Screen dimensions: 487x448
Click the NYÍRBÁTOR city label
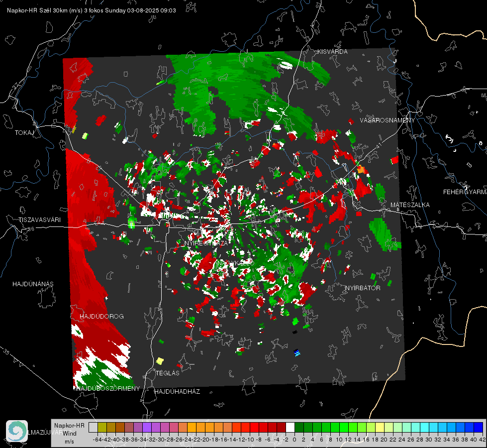click(x=363, y=288)
